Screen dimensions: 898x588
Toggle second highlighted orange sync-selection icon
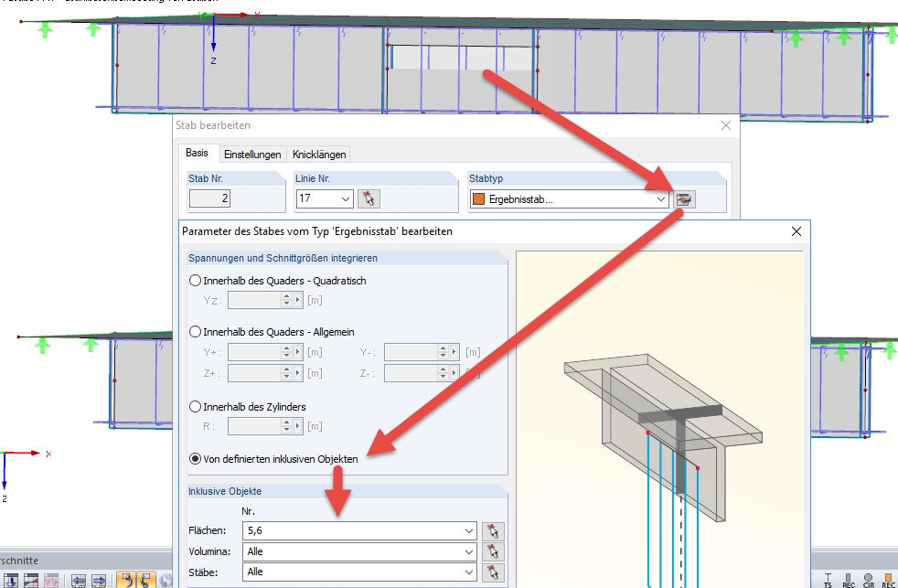coord(146,580)
